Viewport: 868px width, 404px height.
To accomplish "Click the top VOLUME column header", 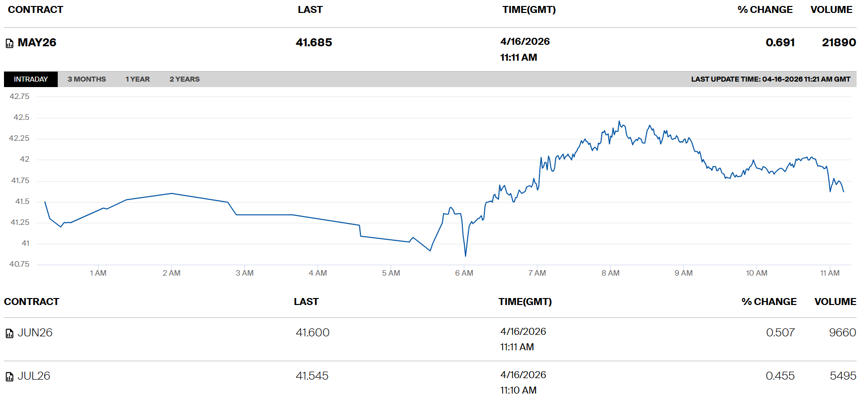I will (831, 9).
